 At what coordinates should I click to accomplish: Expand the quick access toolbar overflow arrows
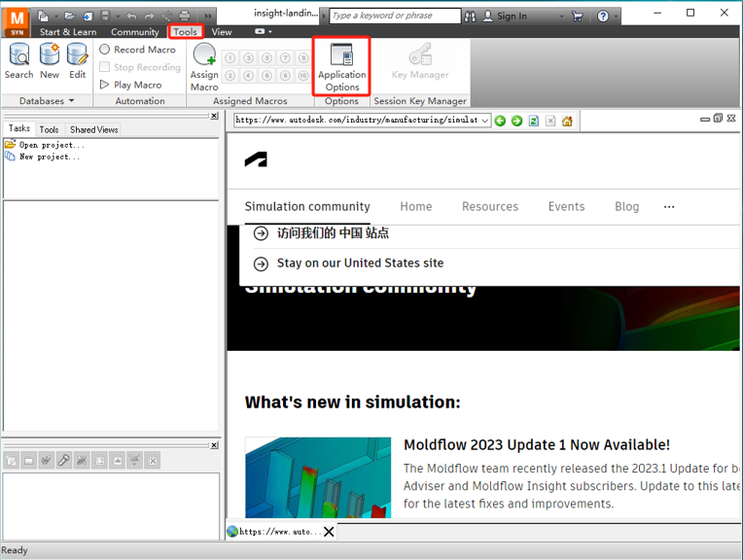pos(208,17)
